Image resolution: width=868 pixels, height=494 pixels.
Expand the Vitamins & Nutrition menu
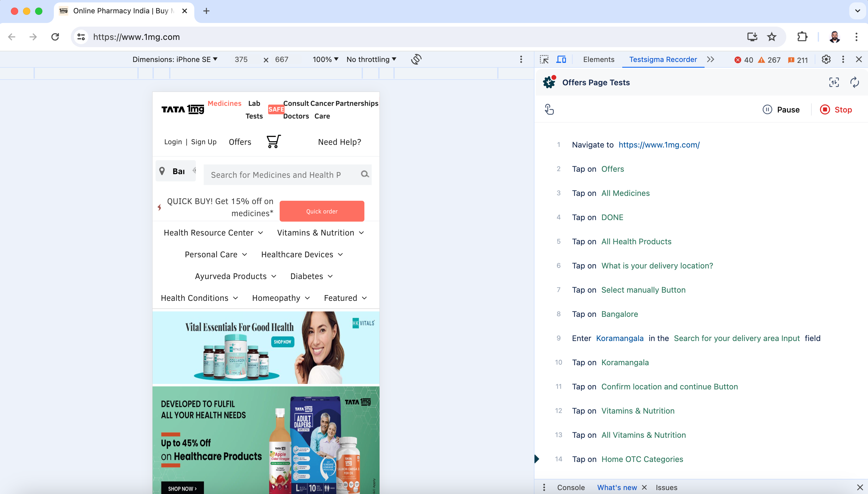click(x=320, y=233)
